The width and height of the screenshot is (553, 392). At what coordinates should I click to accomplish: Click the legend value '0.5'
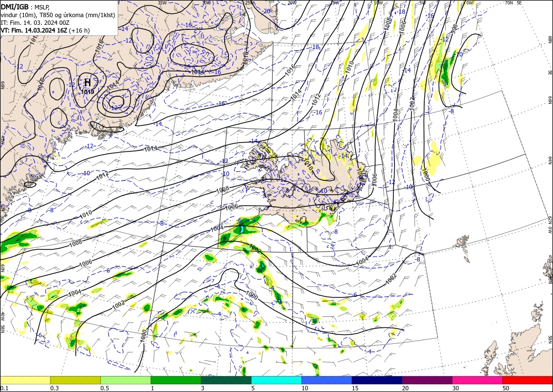point(105,388)
